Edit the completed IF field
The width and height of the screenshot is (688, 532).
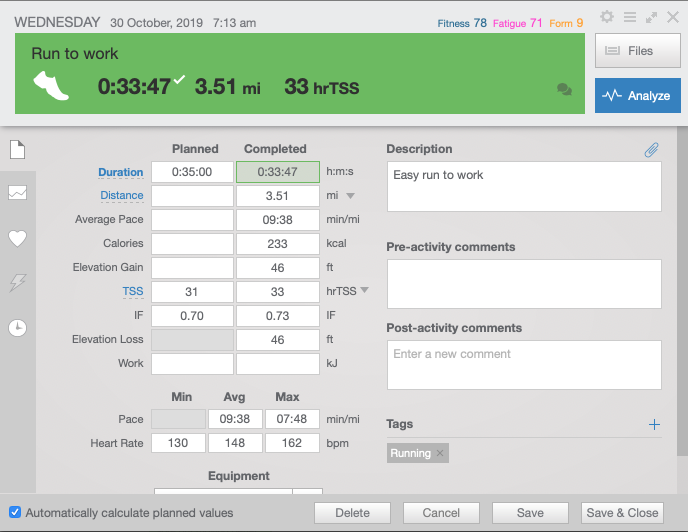click(278, 316)
